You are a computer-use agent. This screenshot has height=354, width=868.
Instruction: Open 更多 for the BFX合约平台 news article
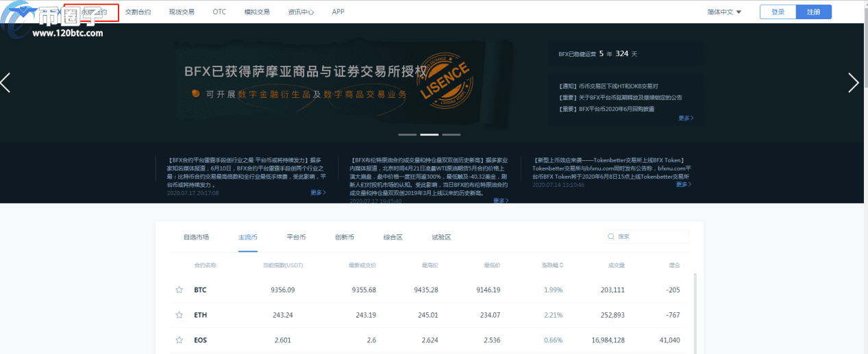tap(318, 192)
